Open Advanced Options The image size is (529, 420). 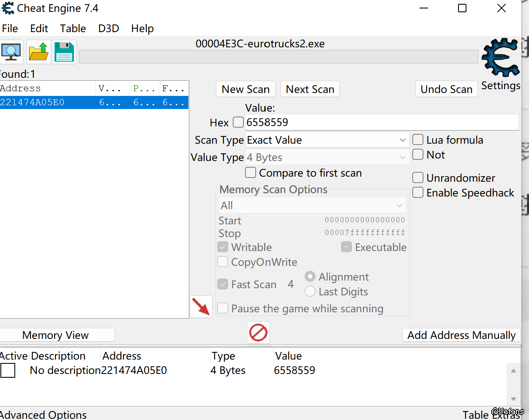[43, 415]
